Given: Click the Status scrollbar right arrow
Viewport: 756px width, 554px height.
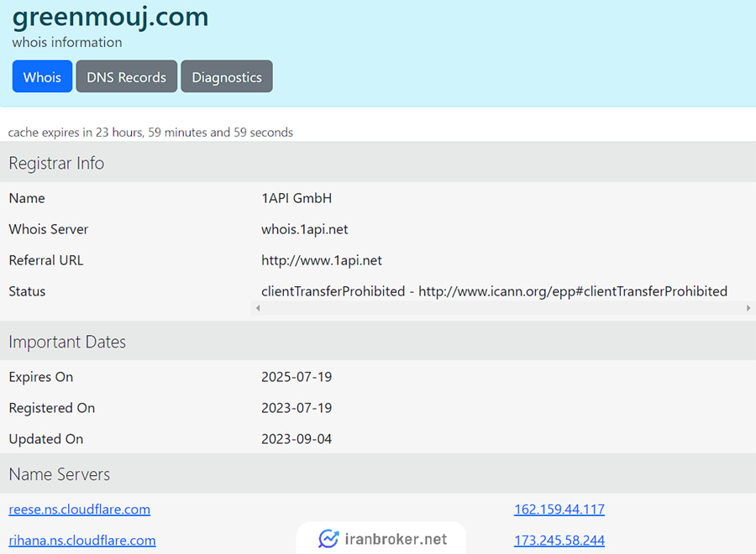Looking at the screenshot, I should click(748, 308).
